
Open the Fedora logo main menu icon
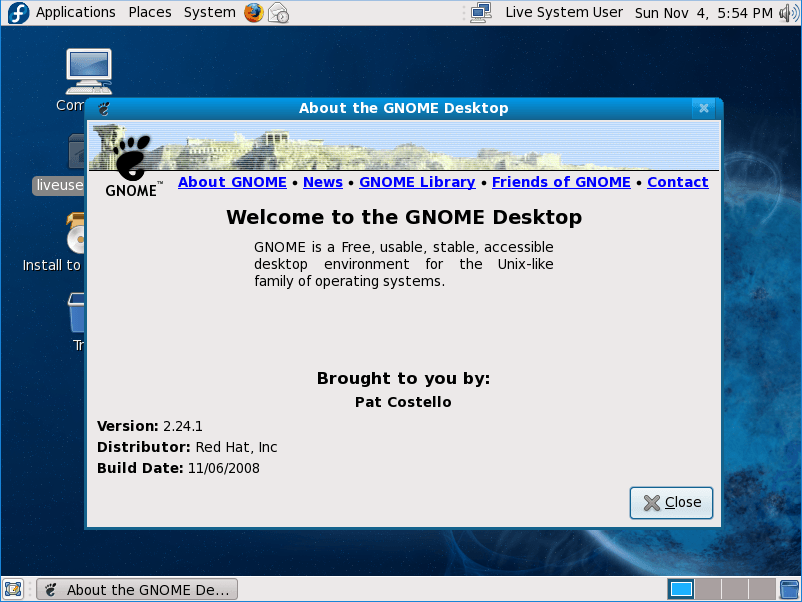pos(18,13)
